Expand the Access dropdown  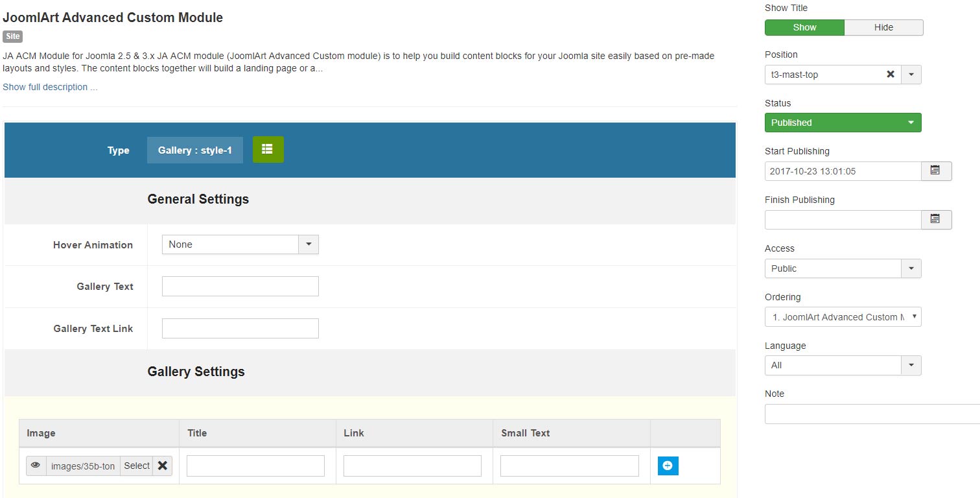pyautogui.click(x=911, y=268)
